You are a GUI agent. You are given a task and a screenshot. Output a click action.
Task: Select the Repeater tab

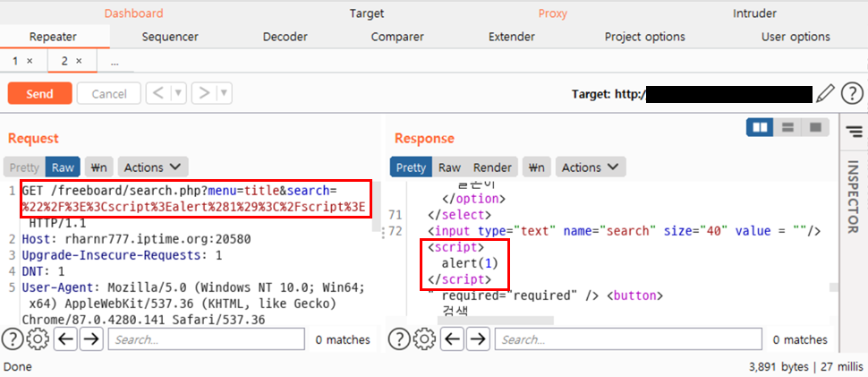click(x=53, y=37)
